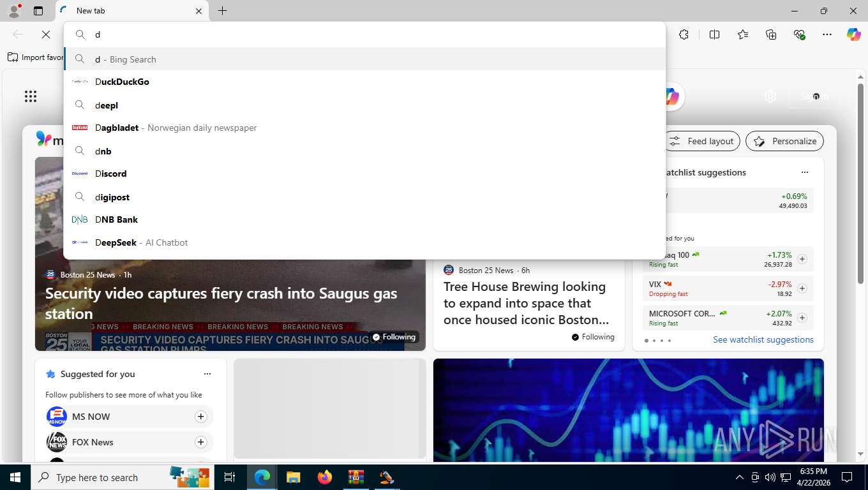Open the stock chart image card
Image resolution: width=868 pixels, height=490 pixels.
tap(629, 410)
